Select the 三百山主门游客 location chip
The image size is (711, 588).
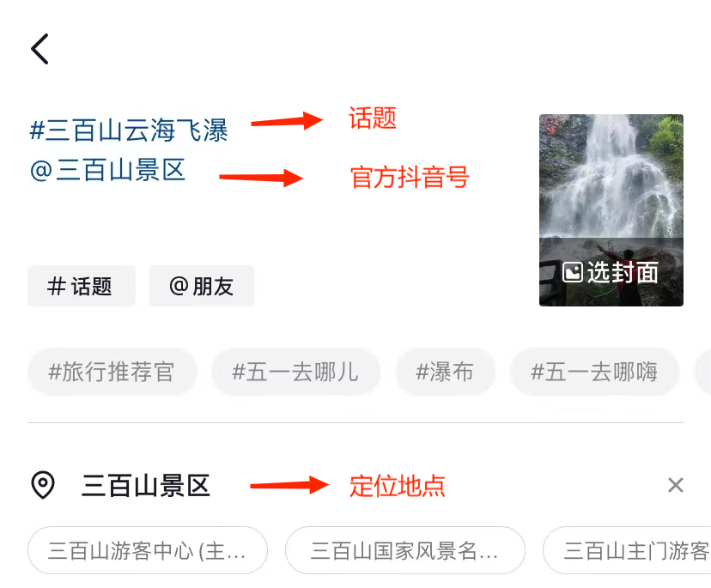click(x=627, y=550)
